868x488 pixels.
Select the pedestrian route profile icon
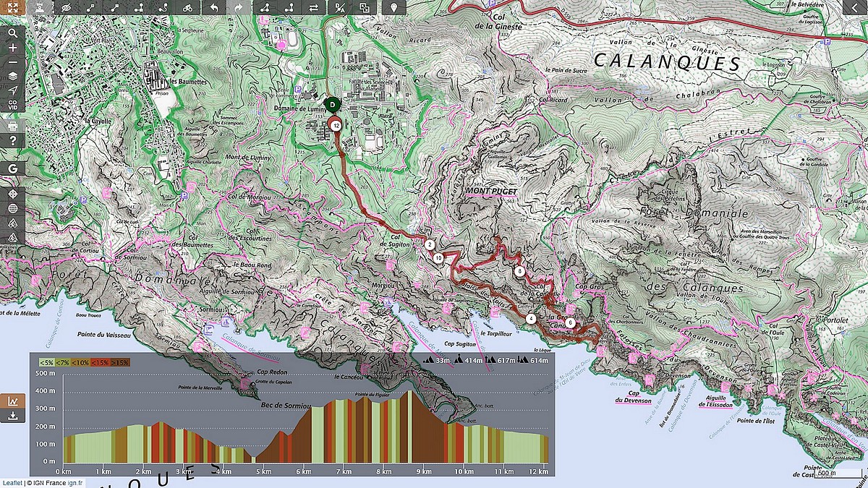(41, 8)
